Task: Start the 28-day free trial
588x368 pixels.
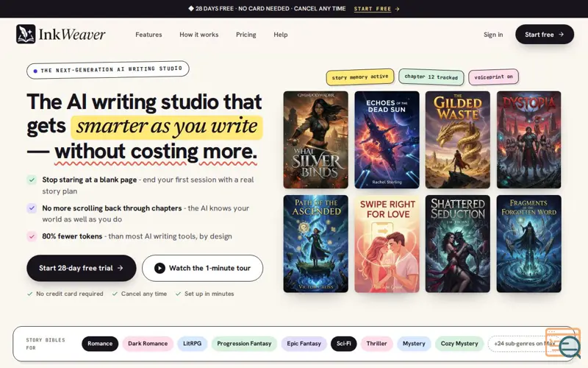Action: (82, 268)
